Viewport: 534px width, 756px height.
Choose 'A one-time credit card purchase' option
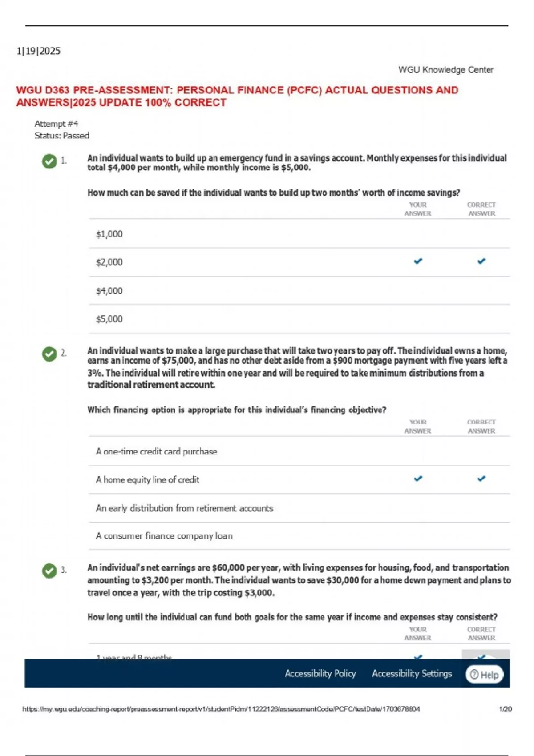click(x=157, y=452)
